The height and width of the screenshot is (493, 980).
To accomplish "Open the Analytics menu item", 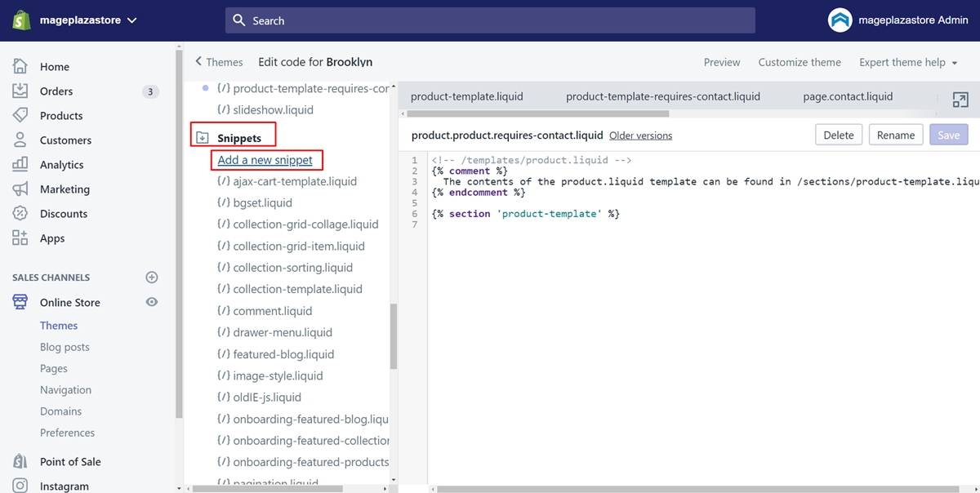I will pyautogui.click(x=62, y=165).
